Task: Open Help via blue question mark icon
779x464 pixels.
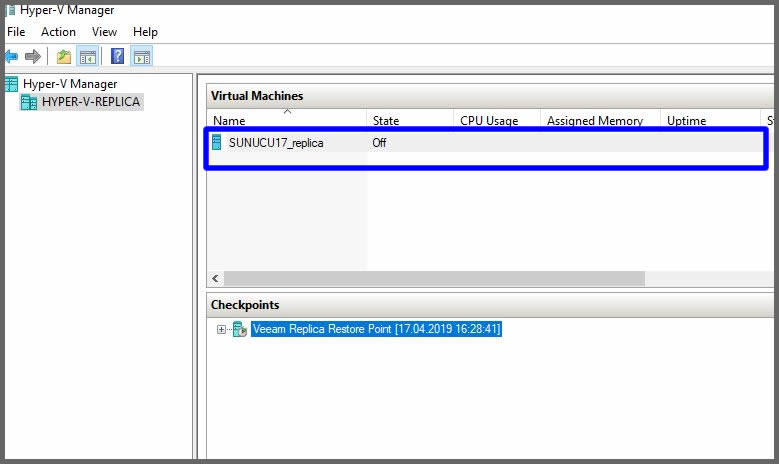Action: click(118, 57)
